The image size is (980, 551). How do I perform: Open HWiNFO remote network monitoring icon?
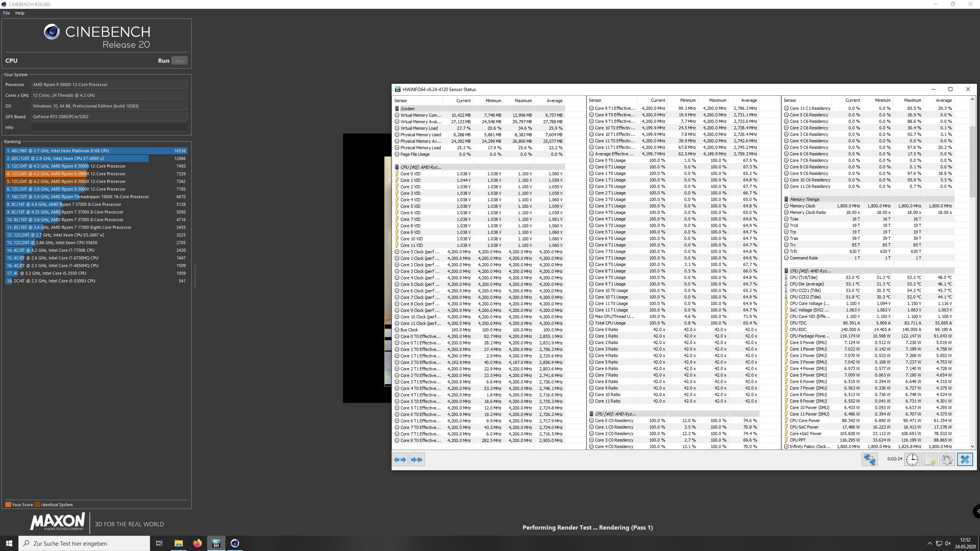pos(869,459)
